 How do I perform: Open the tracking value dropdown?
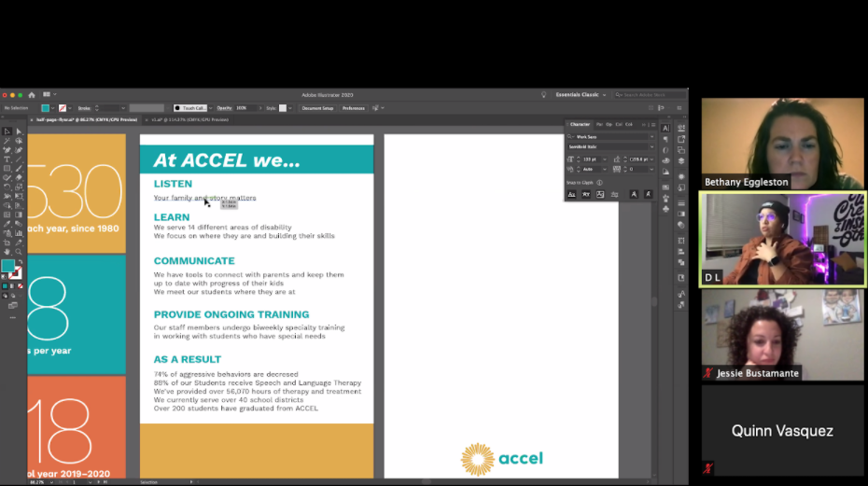651,170
